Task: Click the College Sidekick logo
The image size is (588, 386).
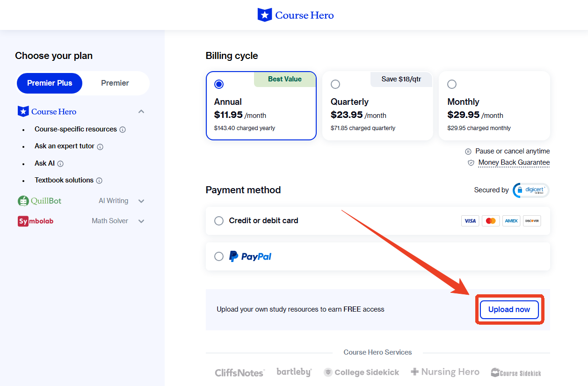Action: [x=361, y=372]
